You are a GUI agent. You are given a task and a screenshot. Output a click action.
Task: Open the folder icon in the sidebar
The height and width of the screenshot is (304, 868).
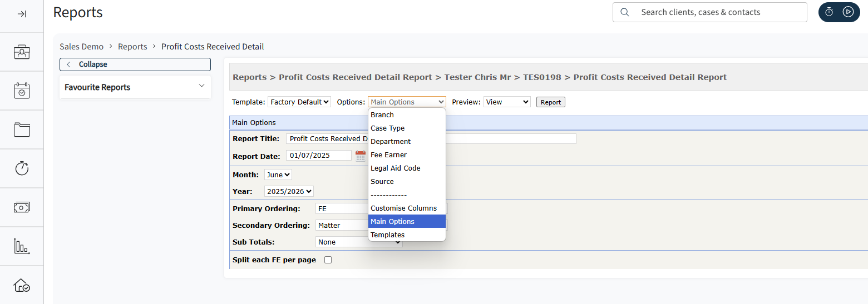(x=22, y=129)
